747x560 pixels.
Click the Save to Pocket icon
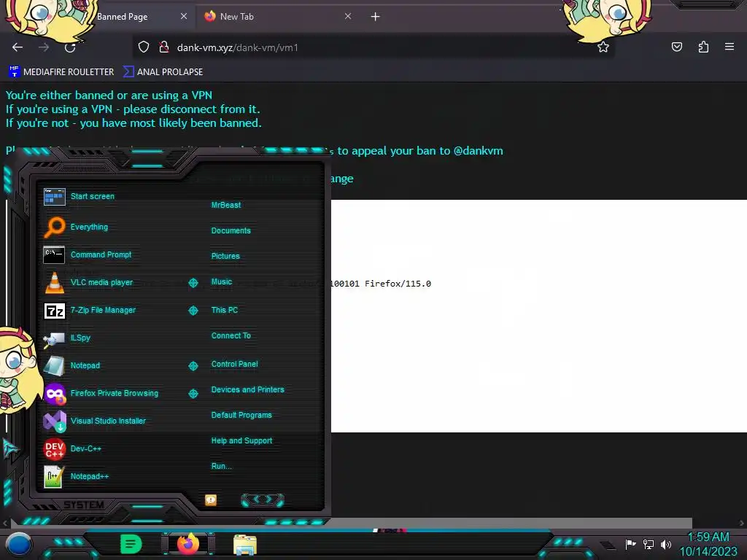tap(677, 47)
